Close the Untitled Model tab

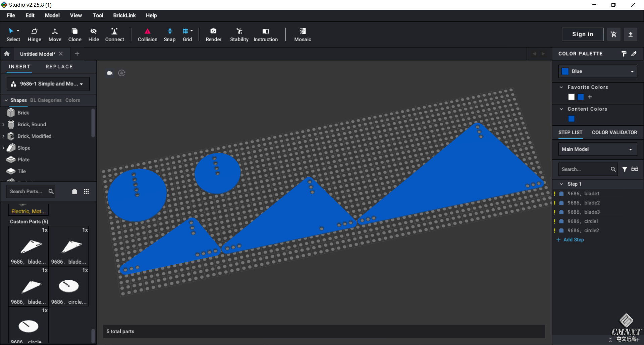(61, 54)
